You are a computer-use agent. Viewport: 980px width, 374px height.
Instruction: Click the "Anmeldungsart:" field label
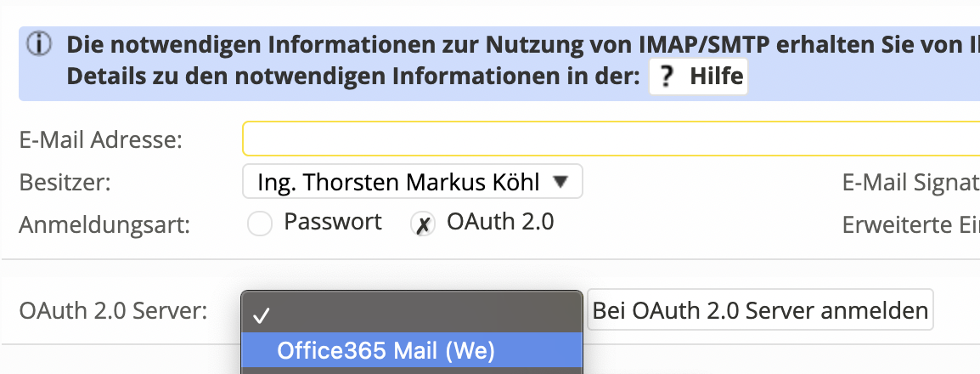pyautogui.click(x=104, y=224)
